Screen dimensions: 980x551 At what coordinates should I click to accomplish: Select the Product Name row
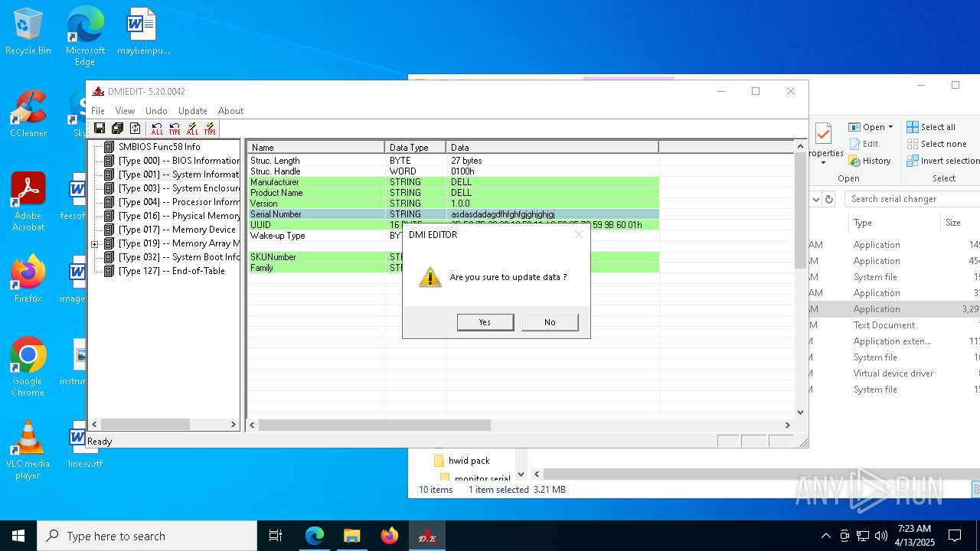[453, 193]
